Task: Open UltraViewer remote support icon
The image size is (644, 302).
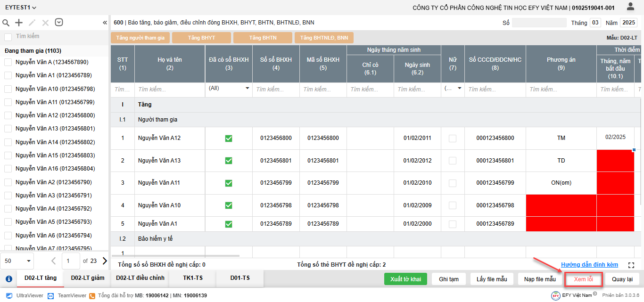Action: [x=9, y=295]
